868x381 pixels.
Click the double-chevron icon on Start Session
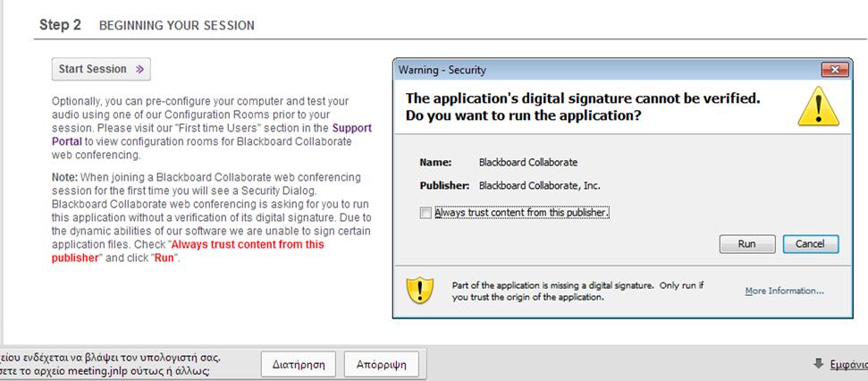click(139, 69)
